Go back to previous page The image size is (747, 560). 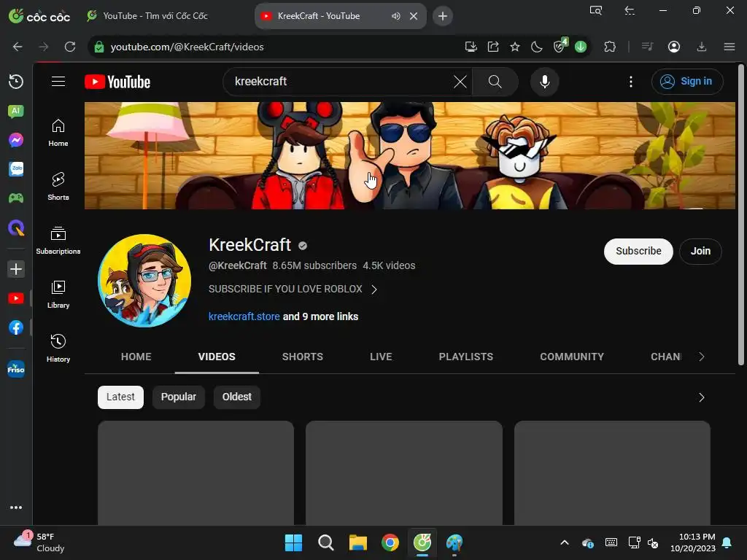18,47
